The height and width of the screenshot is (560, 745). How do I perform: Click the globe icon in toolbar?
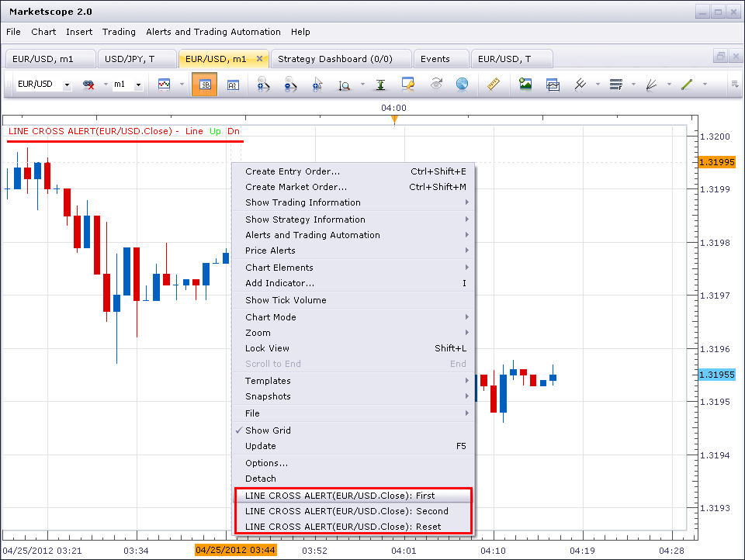(462, 85)
